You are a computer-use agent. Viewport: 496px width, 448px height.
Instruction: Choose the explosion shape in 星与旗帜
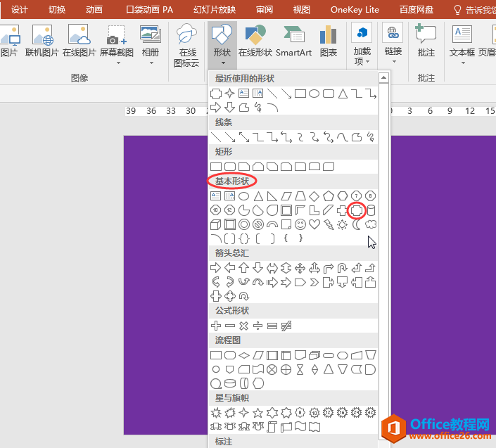point(216,413)
